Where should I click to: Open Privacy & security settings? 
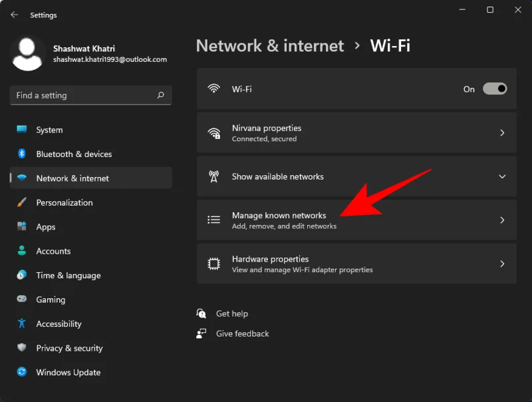pyautogui.click(x=69, y=348)
